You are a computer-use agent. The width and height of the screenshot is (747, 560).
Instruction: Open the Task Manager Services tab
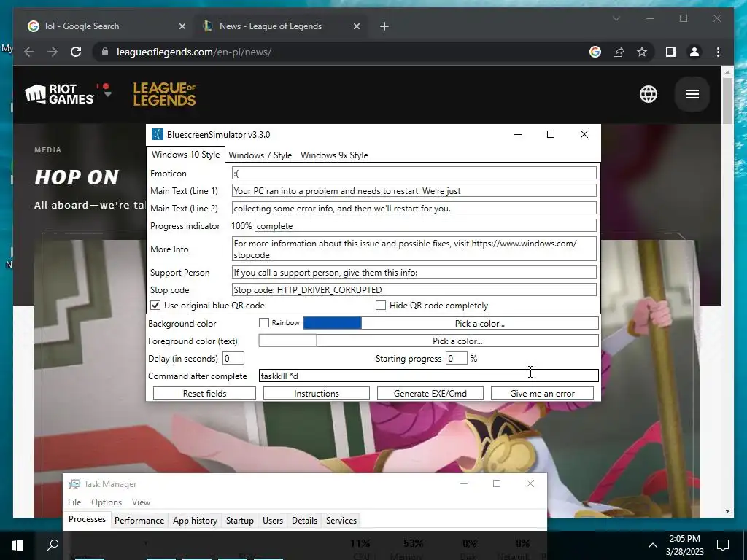click(341, 521)
